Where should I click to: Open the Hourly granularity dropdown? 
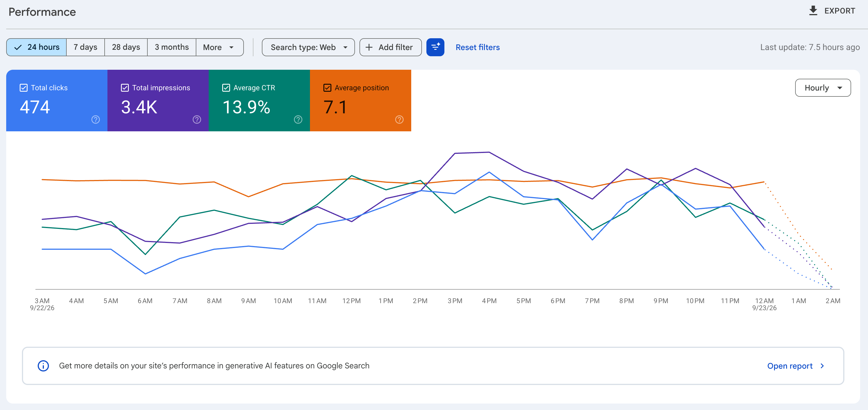(x=822, y=88)
